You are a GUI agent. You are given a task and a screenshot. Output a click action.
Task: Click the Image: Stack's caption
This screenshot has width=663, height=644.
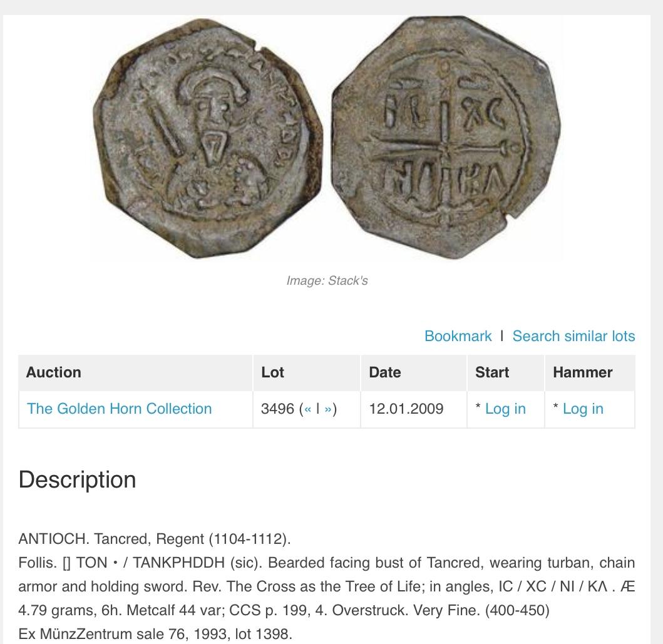point(327,280)
